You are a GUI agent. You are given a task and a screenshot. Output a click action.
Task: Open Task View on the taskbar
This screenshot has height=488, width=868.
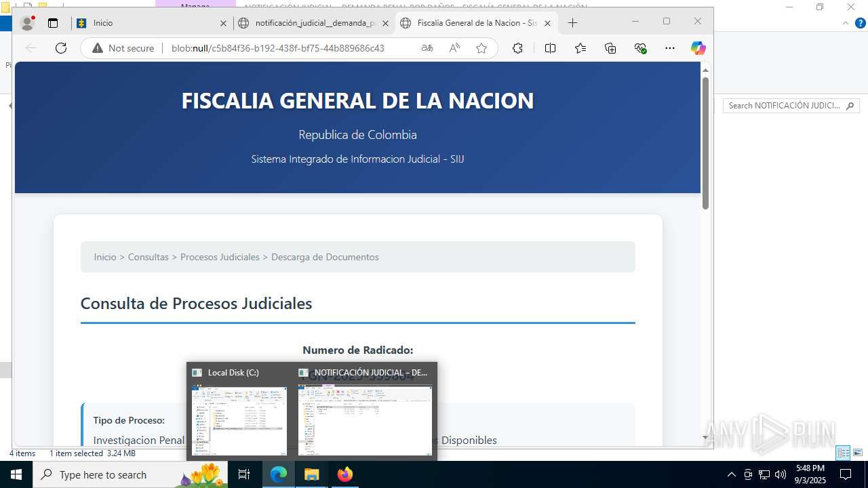245,474
